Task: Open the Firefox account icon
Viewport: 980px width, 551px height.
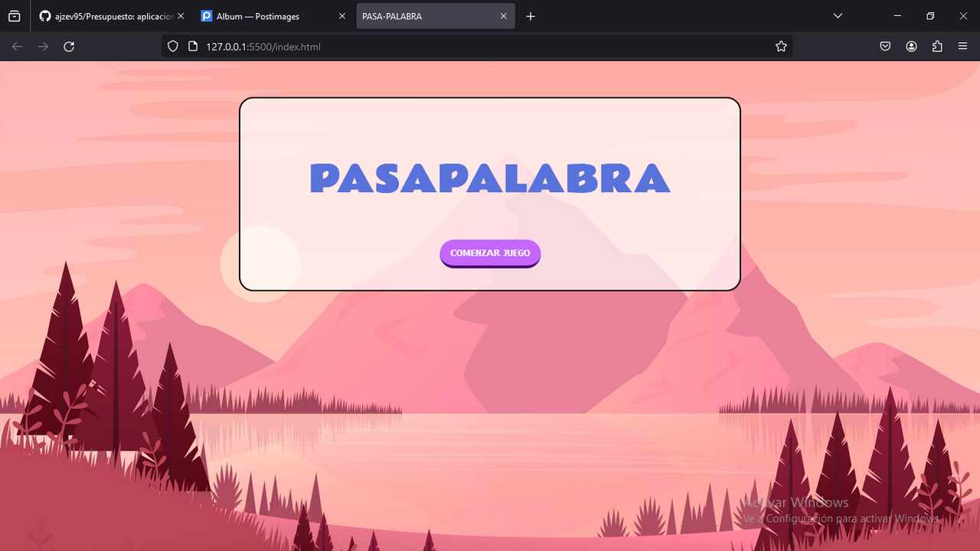Action: click(x=911, y=47)
